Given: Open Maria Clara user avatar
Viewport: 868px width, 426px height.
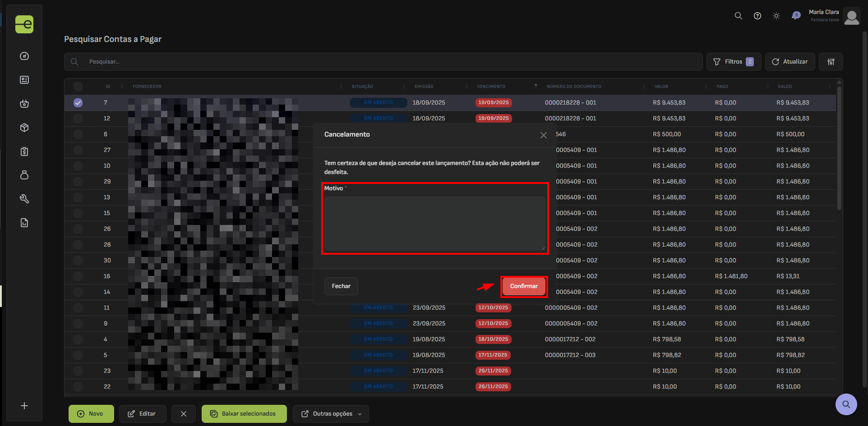Looking at the screenshot, I should click(852, 17).
